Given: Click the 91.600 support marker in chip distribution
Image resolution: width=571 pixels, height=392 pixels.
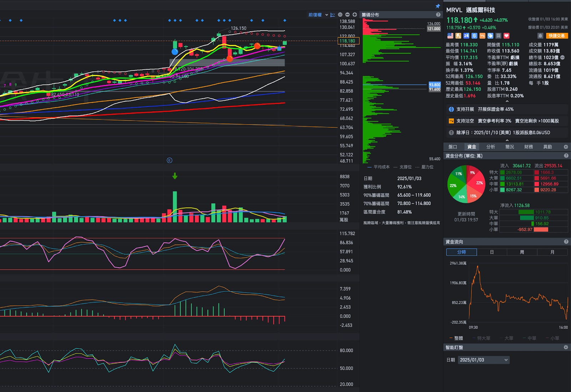Looking at the screenshot, I should point(435,90).
